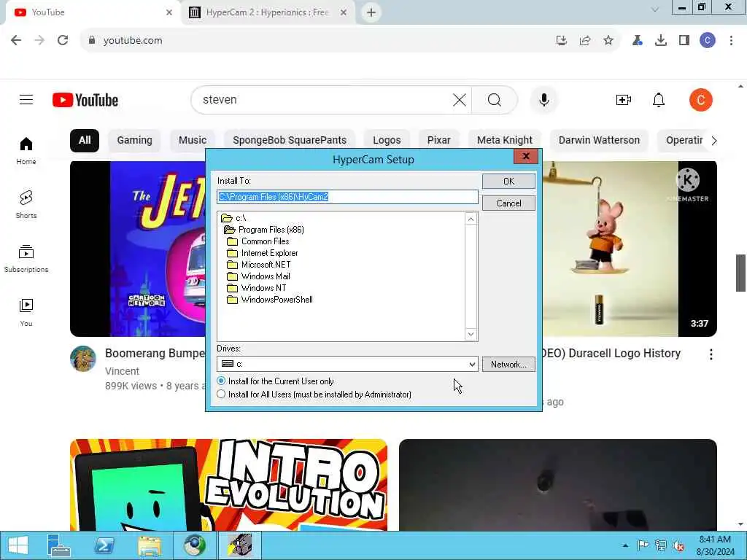Show more filter chips with arrow
747x560 pixels.
coord(713,141)
